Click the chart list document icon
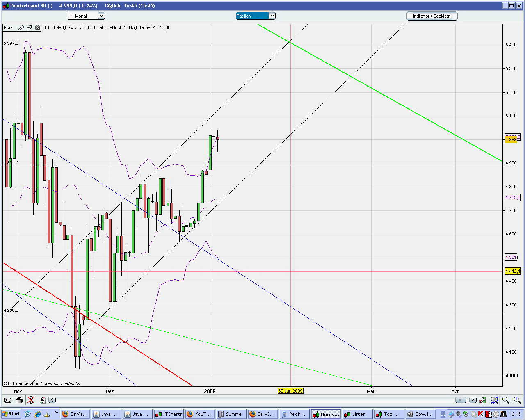This screenshot has height=420, width=525. pos(42,400)
